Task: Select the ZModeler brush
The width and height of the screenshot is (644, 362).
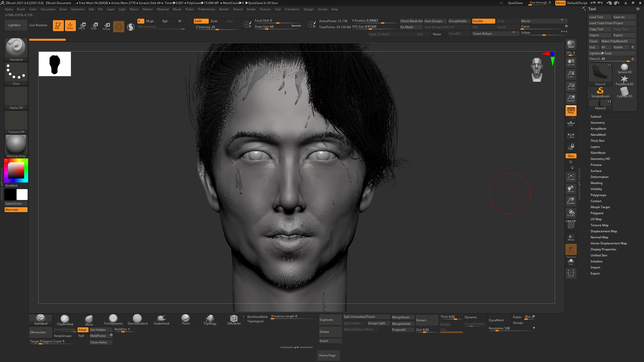Action: [234, 320]
